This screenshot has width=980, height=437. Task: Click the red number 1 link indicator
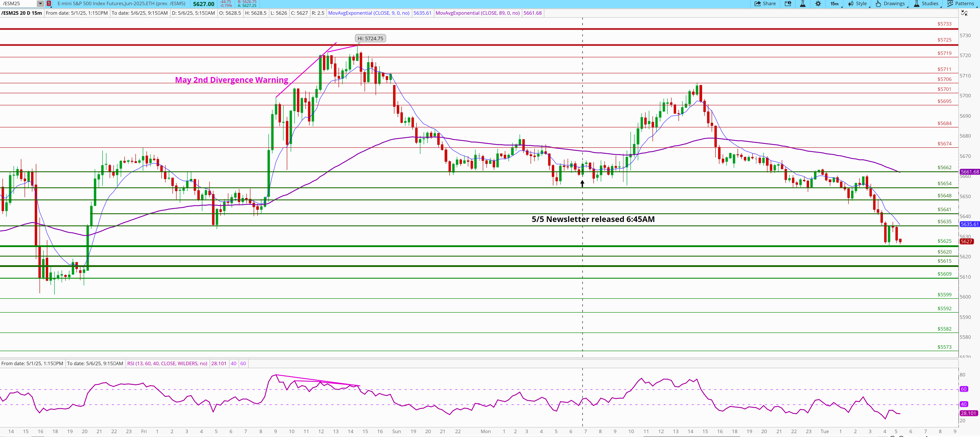pyautogui.click(x=49, y=4)
